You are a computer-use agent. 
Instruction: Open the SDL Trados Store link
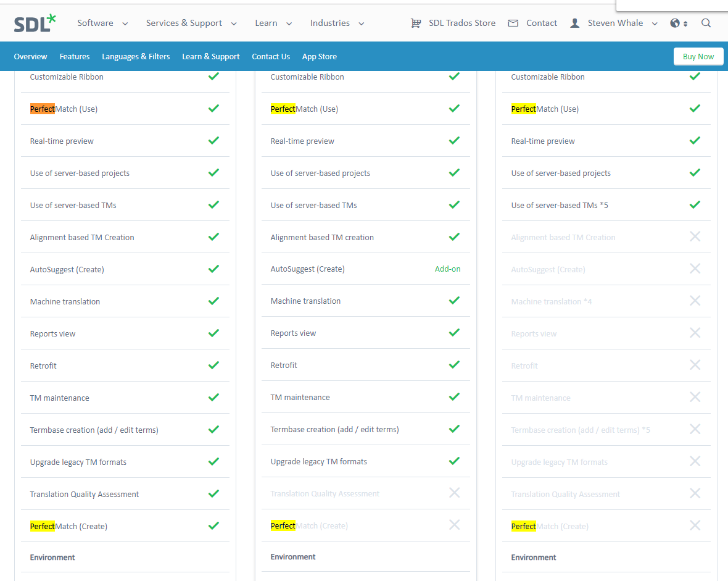[462, 23]
